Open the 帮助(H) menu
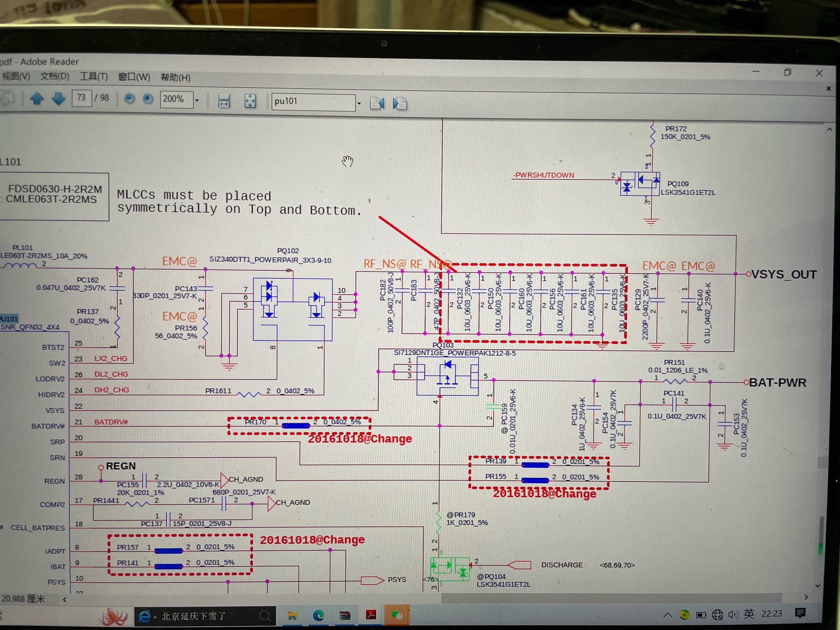Screen dimensions: 840x630 [x=175, y=77]
